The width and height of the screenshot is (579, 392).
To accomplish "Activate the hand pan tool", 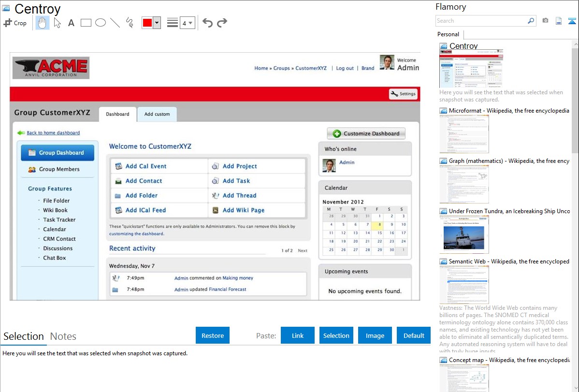I will tap(43, 23).
